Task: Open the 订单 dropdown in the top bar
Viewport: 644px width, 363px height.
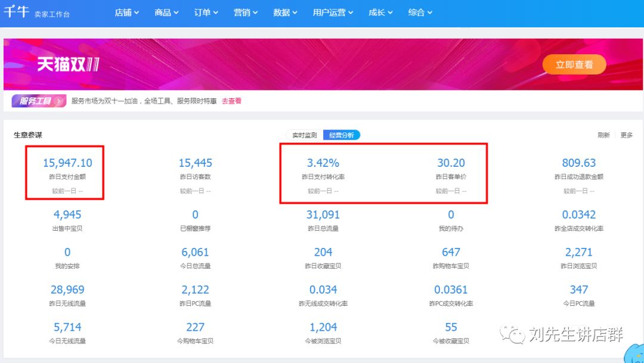Action: click(206, 13)
